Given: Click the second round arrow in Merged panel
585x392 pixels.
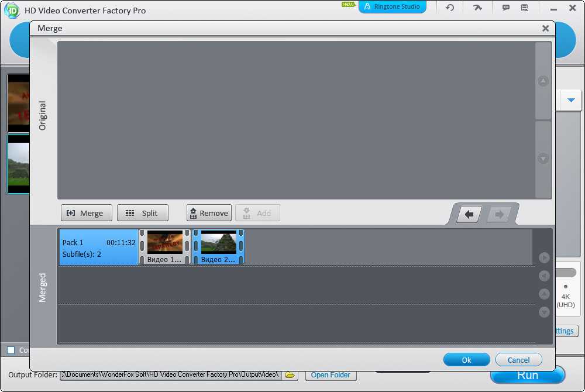Looking at the screenshot, I should pyautogui.click(x=544, y=276).
